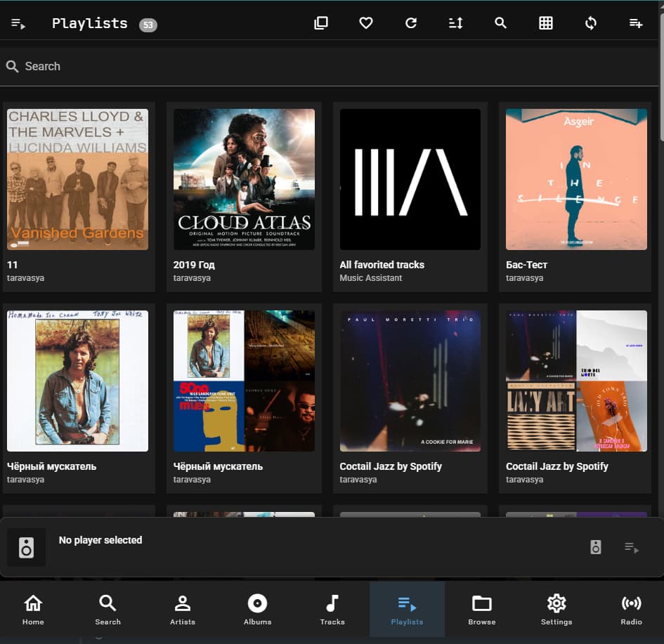Refresh the playlists list
664x644 pixels.
pos(411,23)
